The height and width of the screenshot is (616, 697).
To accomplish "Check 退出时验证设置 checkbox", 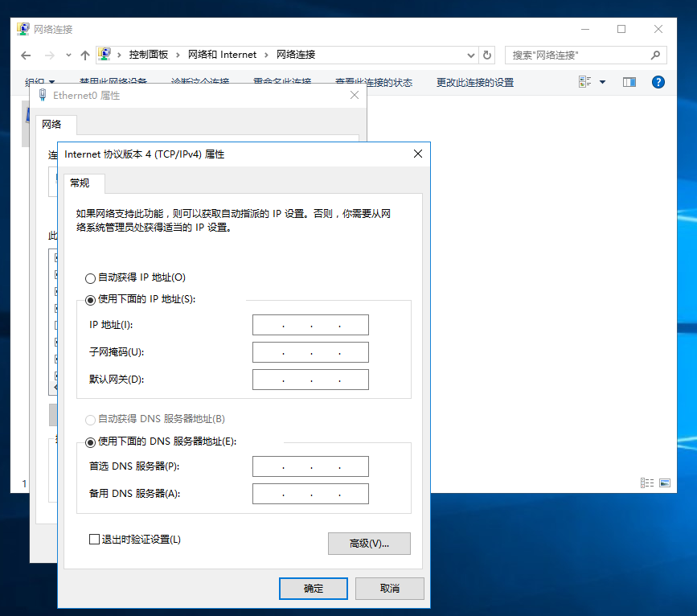I will click(94, 540).
